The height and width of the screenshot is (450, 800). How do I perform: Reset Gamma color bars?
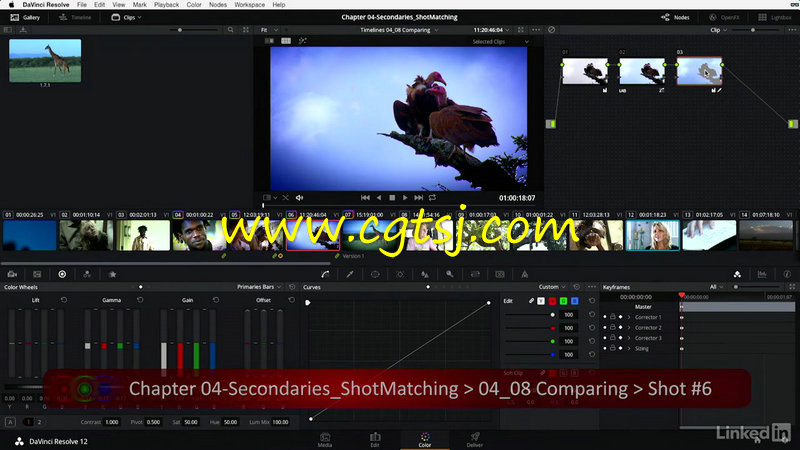140,300
